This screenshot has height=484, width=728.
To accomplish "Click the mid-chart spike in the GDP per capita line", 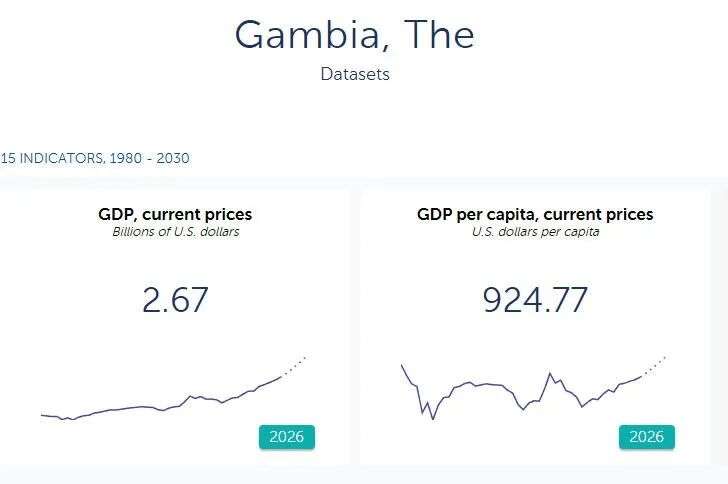I will (550, 374).
